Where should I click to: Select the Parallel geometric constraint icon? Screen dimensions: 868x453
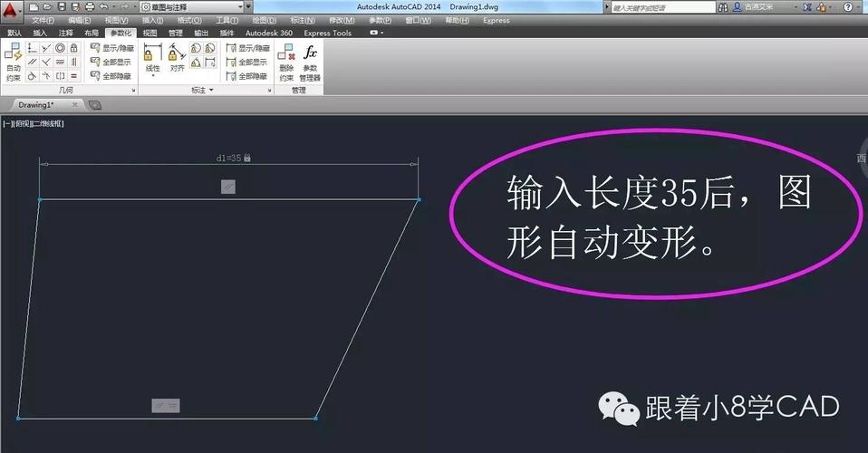(x=32, y=62)
